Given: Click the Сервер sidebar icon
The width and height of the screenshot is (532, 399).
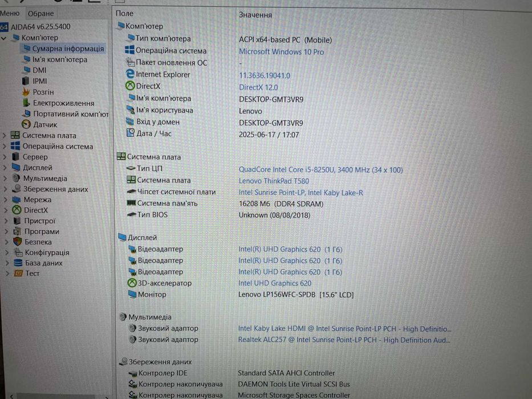Looking at the screenshot, I should pyautogui.click(x=15, y=157).
